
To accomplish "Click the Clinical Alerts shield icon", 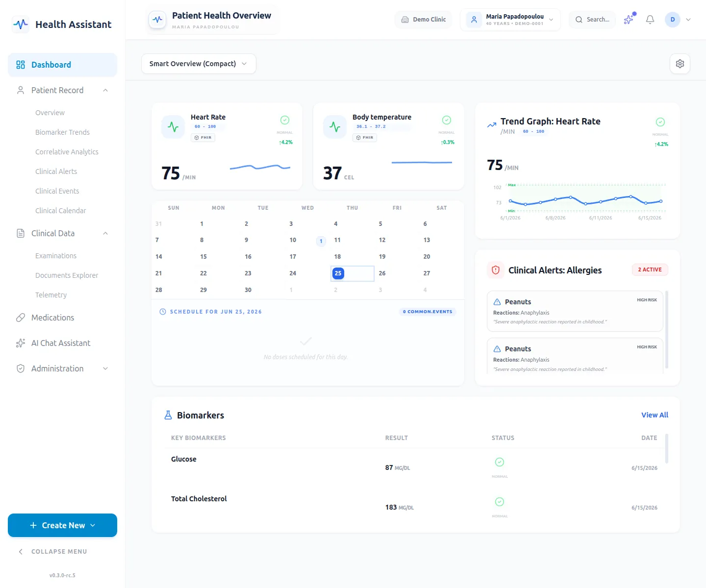I will point(496,270).
